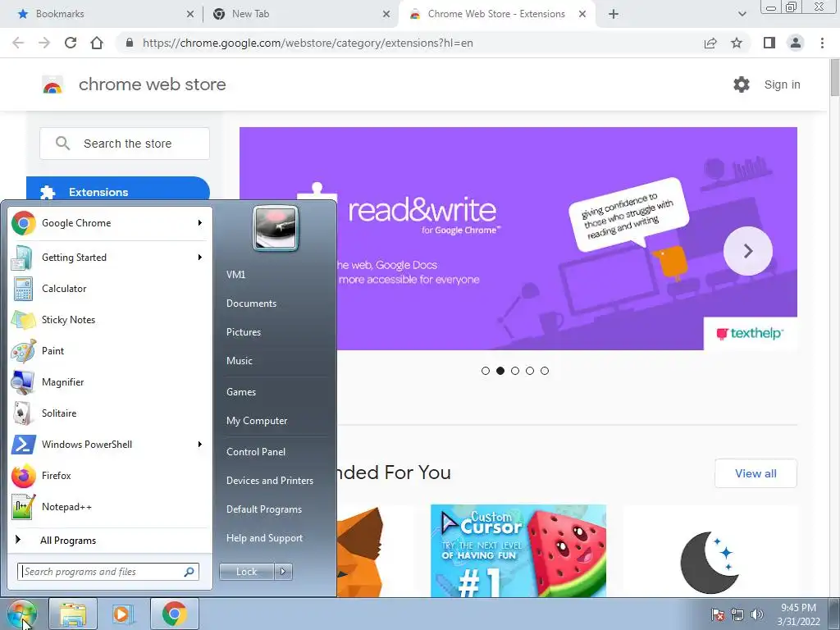Switch to Chrome taskbar button
The height and width of the screenshot is (630, 840).
(x=175, y=614)
